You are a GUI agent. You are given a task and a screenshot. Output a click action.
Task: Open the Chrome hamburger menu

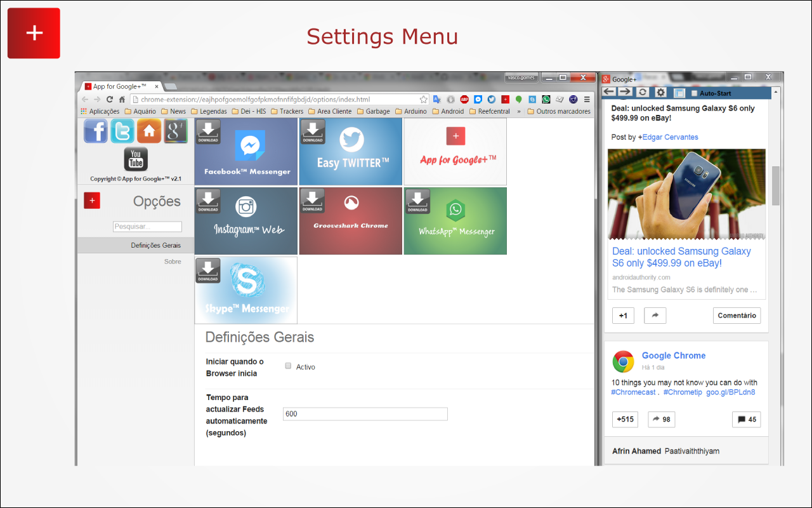coord(587,100)
